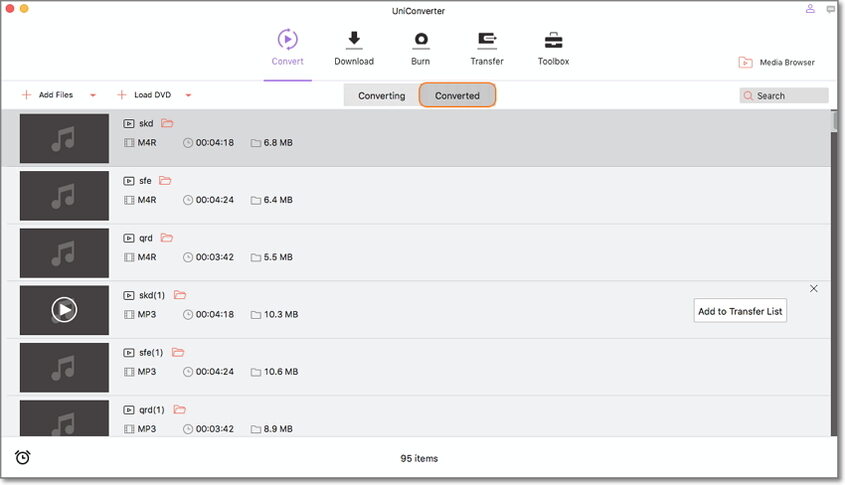Click the user account icon
Image resolution: width=845 pixels, height=485 pixels.
[x=810, y=9]
